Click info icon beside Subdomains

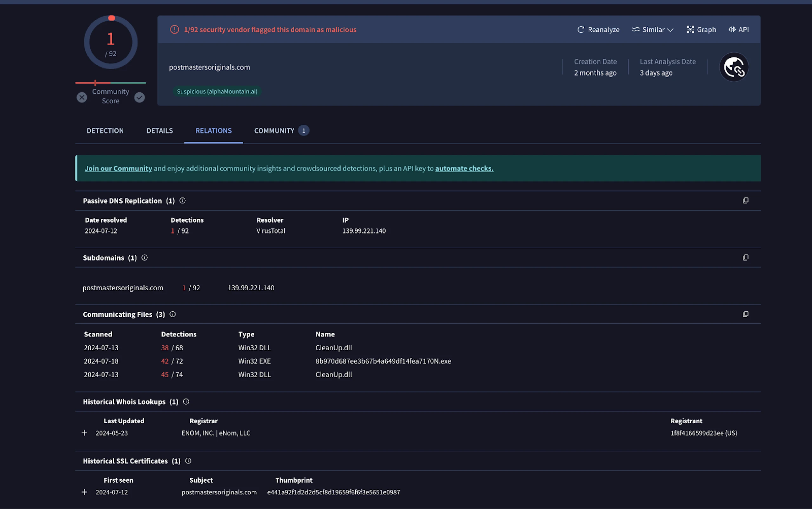[144, 258]
